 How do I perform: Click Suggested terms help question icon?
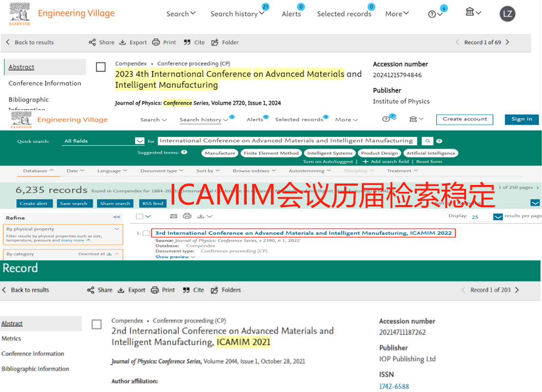point(184,152)
